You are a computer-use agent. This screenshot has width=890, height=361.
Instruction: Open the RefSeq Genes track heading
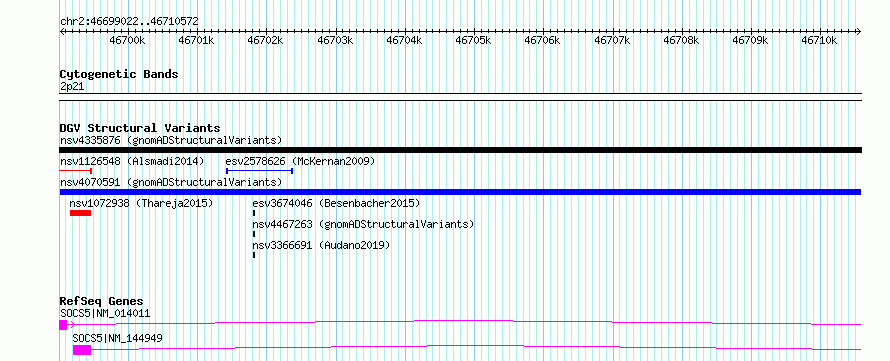102,301
